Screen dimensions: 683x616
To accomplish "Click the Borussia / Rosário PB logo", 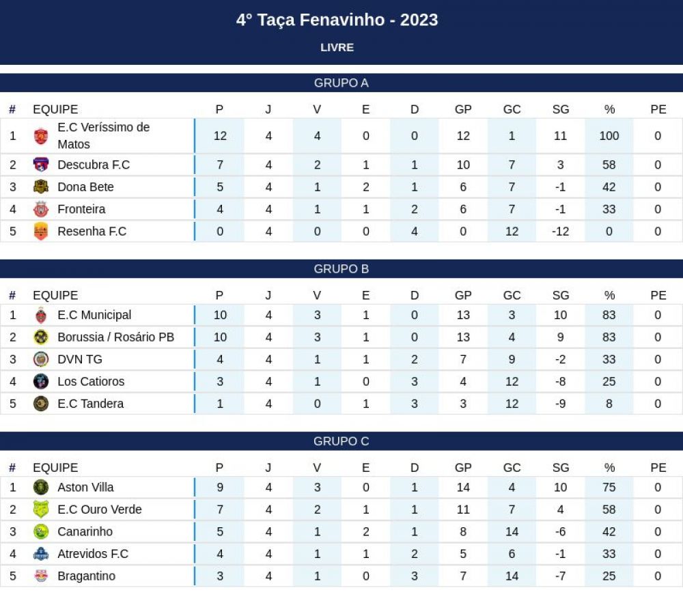I will (41, 337).
